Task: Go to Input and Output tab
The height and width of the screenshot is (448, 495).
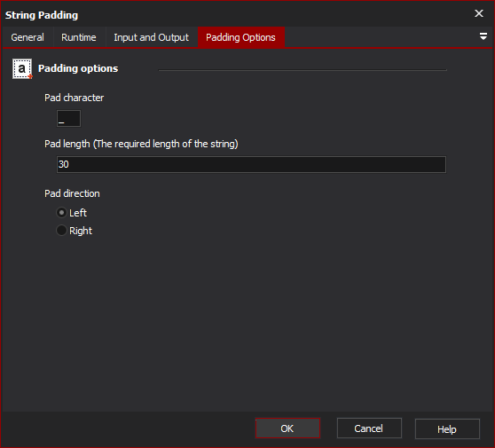Action: click(x=151, y=37)
